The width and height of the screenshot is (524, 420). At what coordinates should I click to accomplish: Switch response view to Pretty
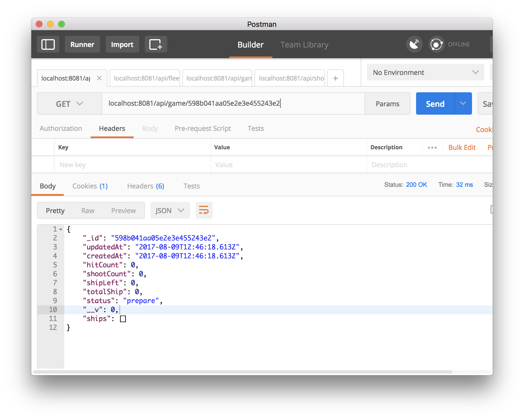[x=55, y=211]
